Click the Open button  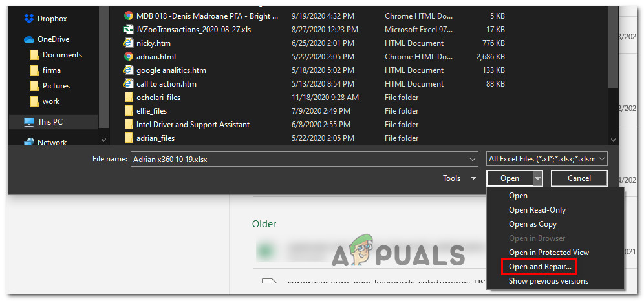tap(510, 178)
